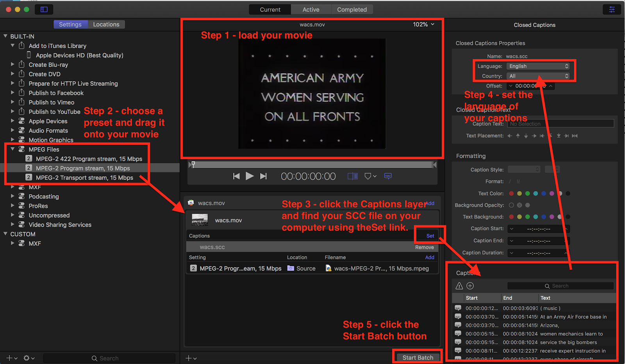The width and height of the screenshot is (625, 364).
Task: Move caption text down with the down arrow
Action: click(526, 136)
